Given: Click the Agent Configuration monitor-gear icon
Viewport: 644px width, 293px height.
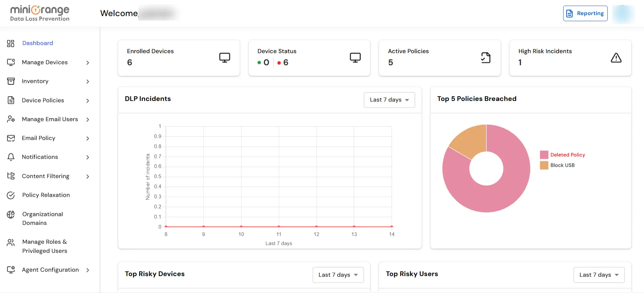Looking at the screenshot, I should coord(11,270).
